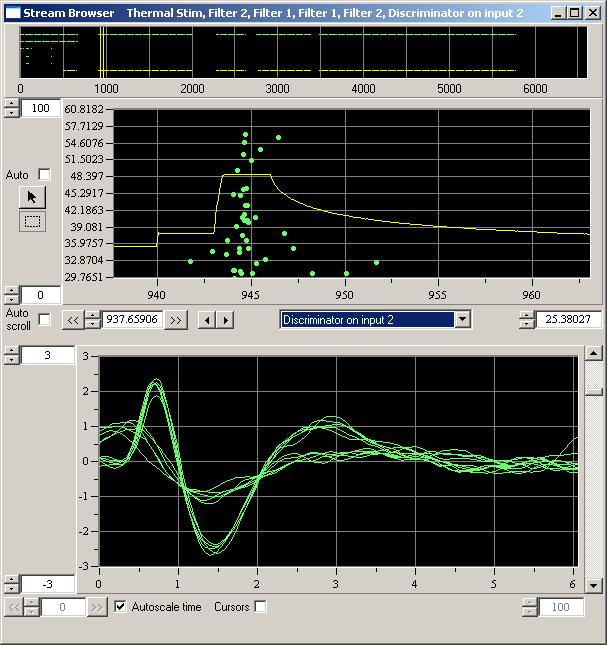Jump back with the << button beside 937.65906

pos(73,320)
